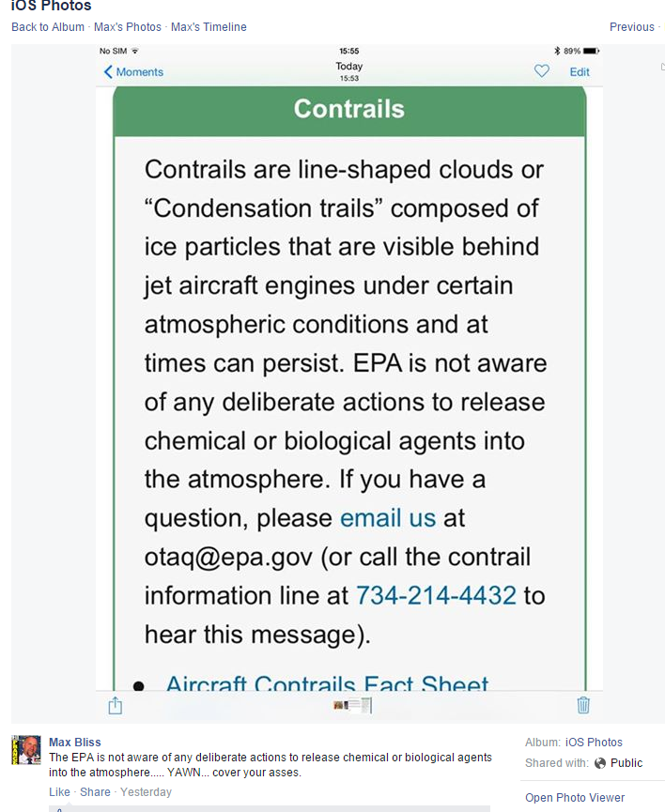This screenshot has height=812, width=665.
Task: Click the Yesterday timestamp
Action: click(x=146, y=792)
